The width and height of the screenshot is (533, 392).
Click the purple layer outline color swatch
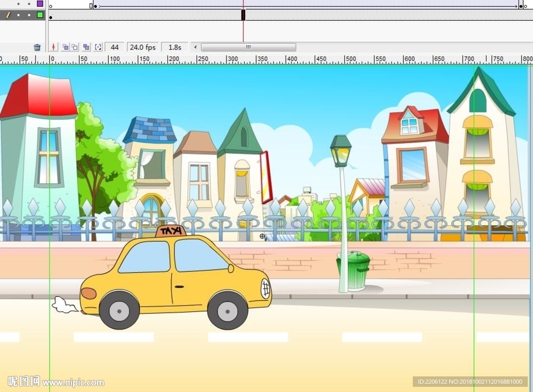(x=40, y=4)
